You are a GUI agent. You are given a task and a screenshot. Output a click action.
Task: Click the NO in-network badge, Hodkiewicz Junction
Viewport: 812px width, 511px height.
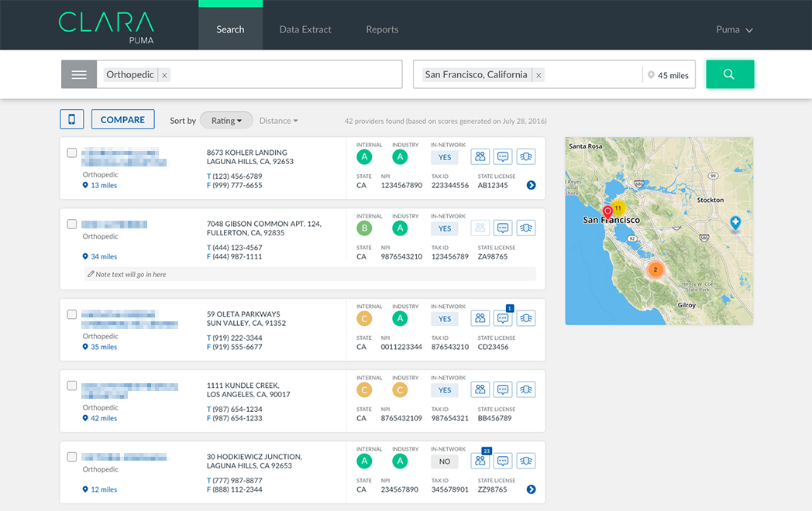tap(445, 461)
